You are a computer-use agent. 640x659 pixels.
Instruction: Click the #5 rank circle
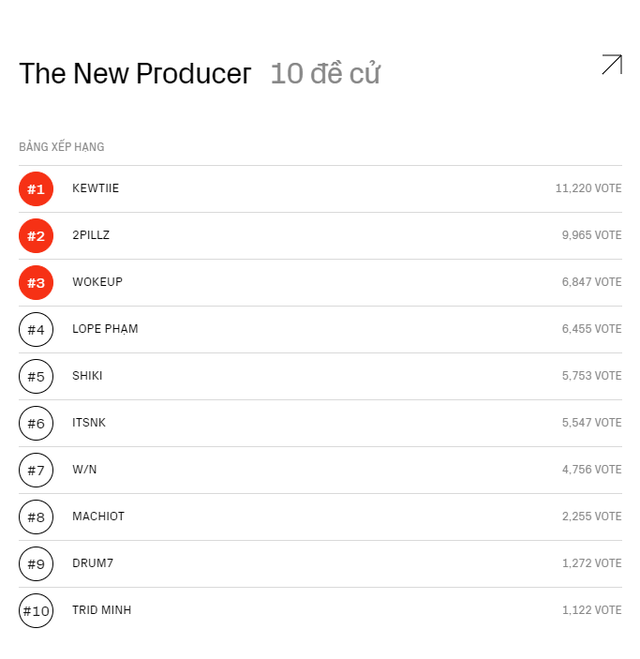click(36, 376)
